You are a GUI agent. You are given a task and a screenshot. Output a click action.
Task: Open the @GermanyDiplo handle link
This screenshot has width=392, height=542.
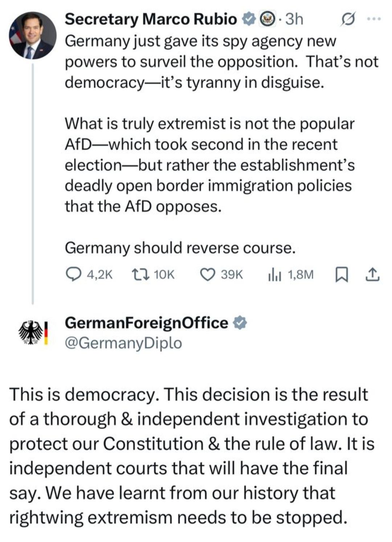[123, 343]
